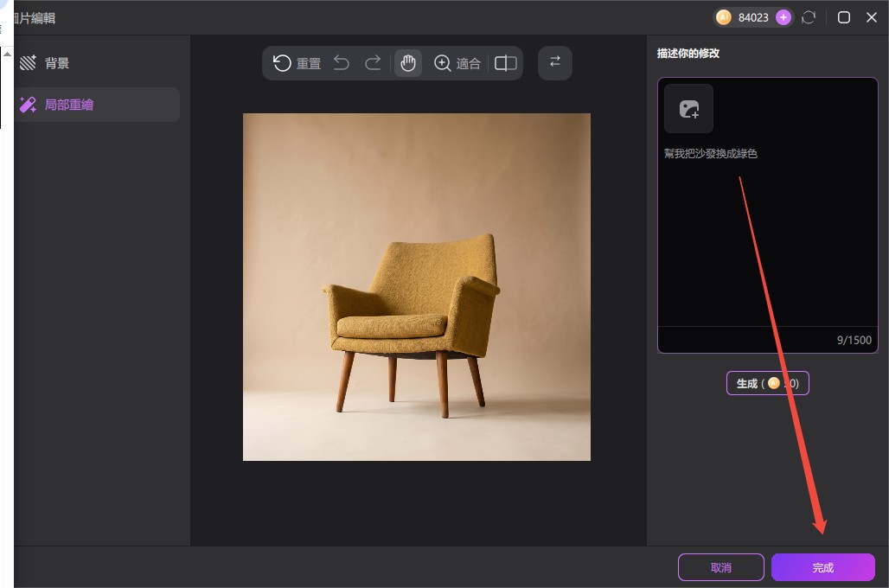The width and height of the screenshot is (889, 588).
Task: Click the swap arrows button
Action: (x=555, y=62)
